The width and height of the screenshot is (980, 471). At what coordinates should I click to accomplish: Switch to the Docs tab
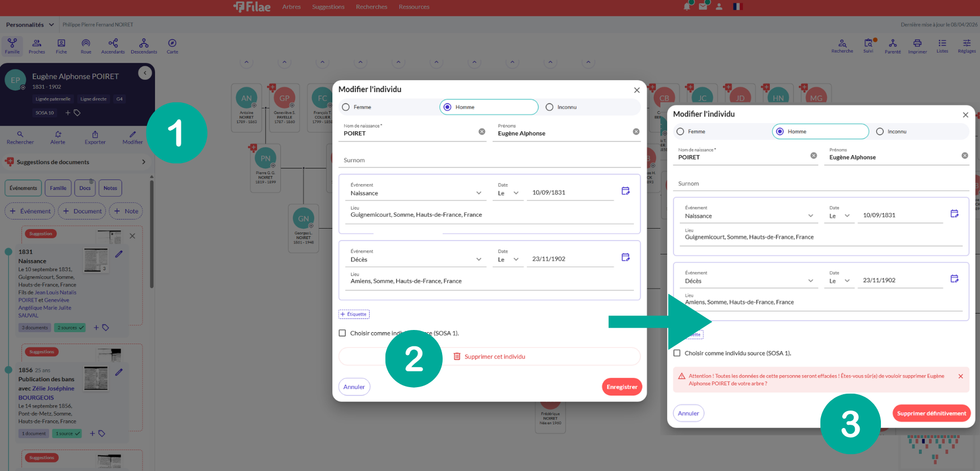[85, 188]
